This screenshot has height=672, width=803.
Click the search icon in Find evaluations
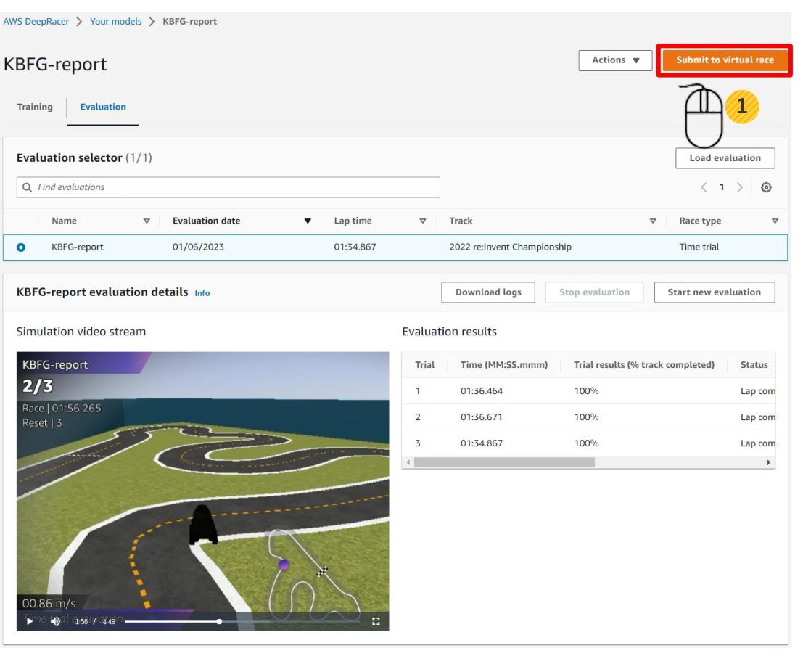(28, 187)
